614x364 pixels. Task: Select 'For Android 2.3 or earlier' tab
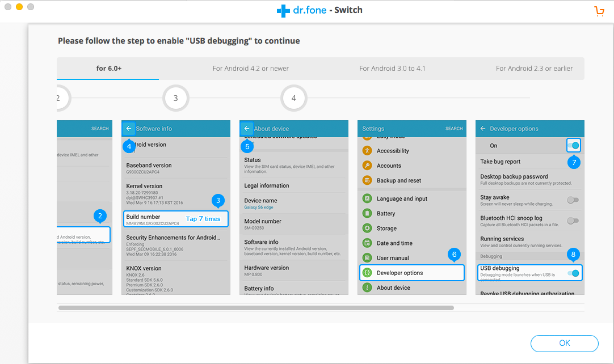534,69
